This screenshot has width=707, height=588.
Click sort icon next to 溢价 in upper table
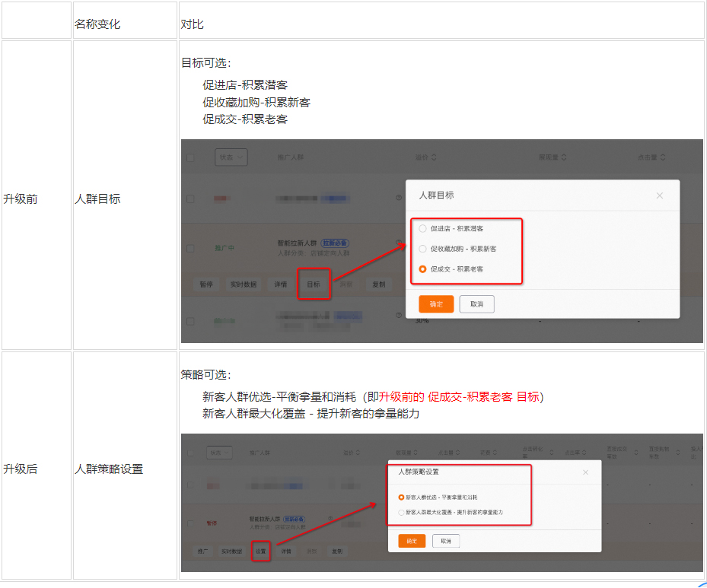(434, 157)
